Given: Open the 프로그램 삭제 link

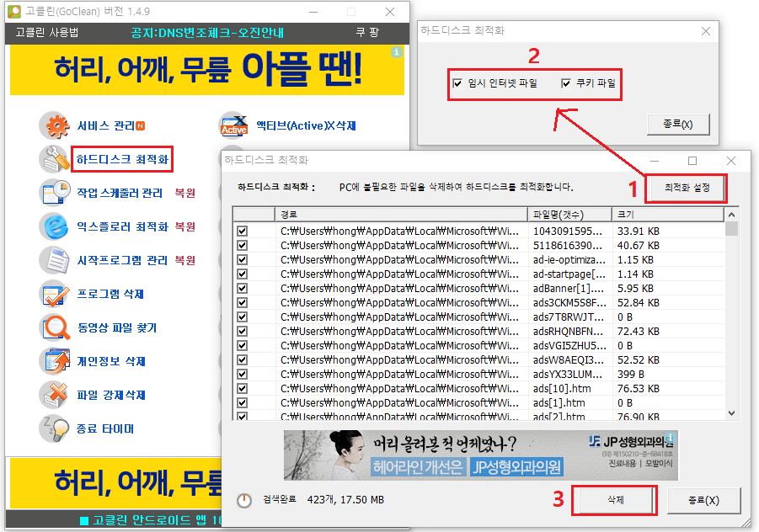Looking at the screenshot, I should [x=111, y=294].
